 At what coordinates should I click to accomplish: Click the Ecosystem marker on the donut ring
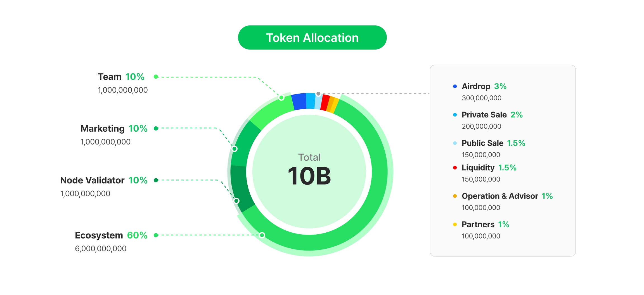[262, 235]
